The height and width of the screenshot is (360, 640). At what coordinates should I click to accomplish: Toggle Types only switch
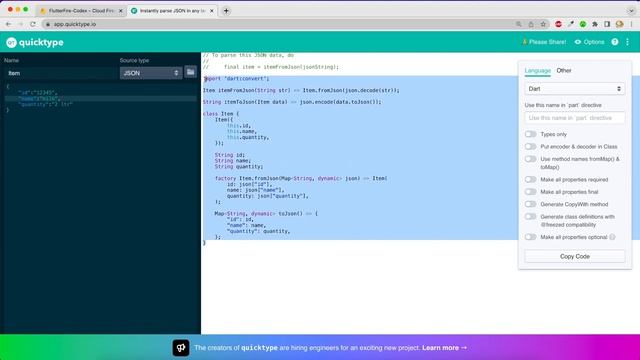pyautogui.click(x=530, y=134)
